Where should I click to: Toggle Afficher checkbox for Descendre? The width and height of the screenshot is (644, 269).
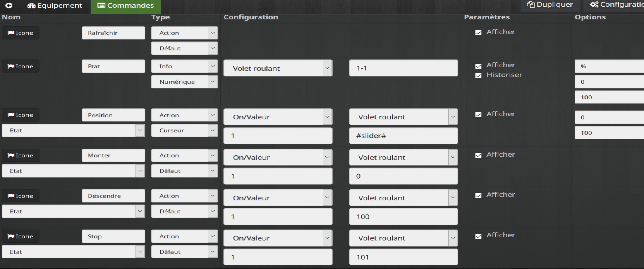click(478, 196)
